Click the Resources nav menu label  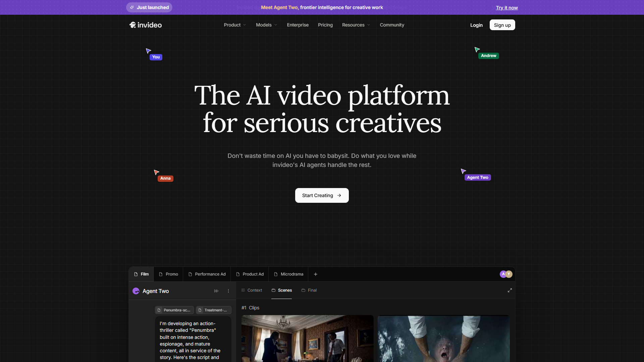353,25
